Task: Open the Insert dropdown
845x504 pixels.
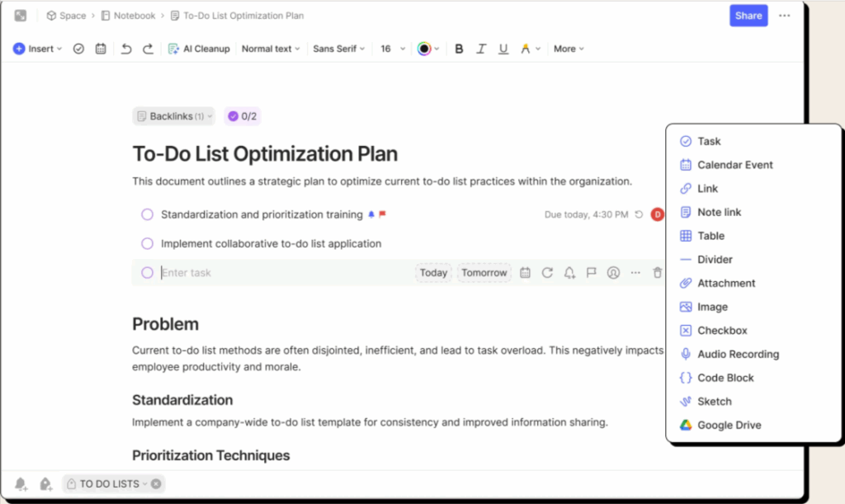Action: coord(38,49)
